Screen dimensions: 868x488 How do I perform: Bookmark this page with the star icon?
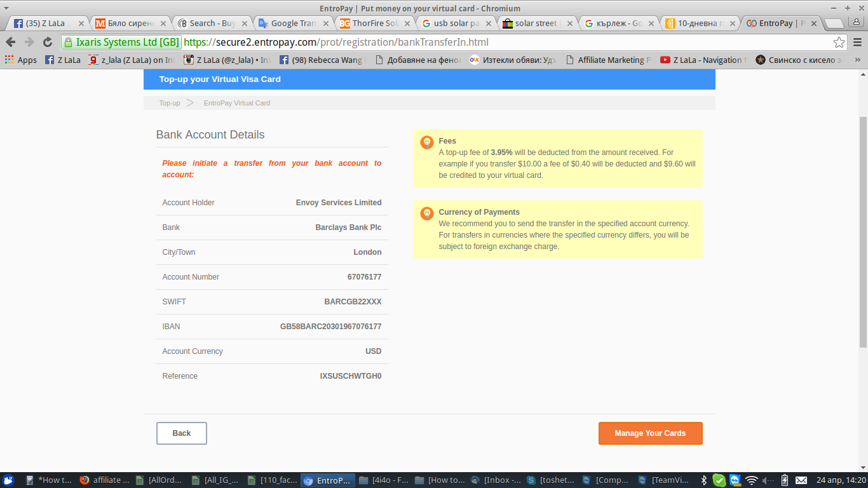tap(839, 43)
